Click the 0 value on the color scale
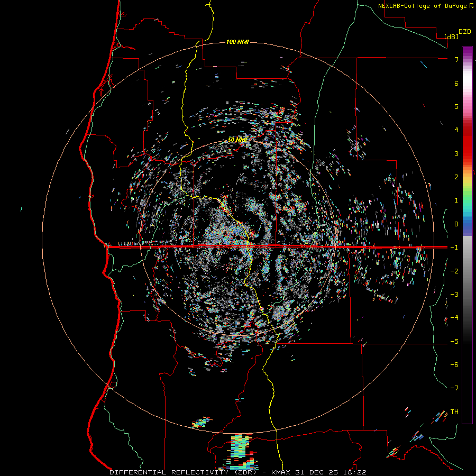Image resolution: width=476 pixels, height=476 pixels. [456, 224]
